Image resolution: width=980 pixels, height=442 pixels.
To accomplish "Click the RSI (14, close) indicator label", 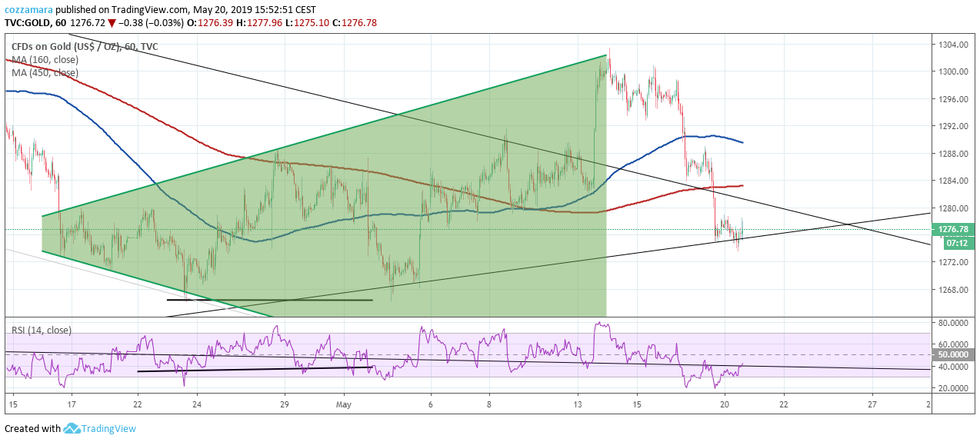I will (42, 330).
